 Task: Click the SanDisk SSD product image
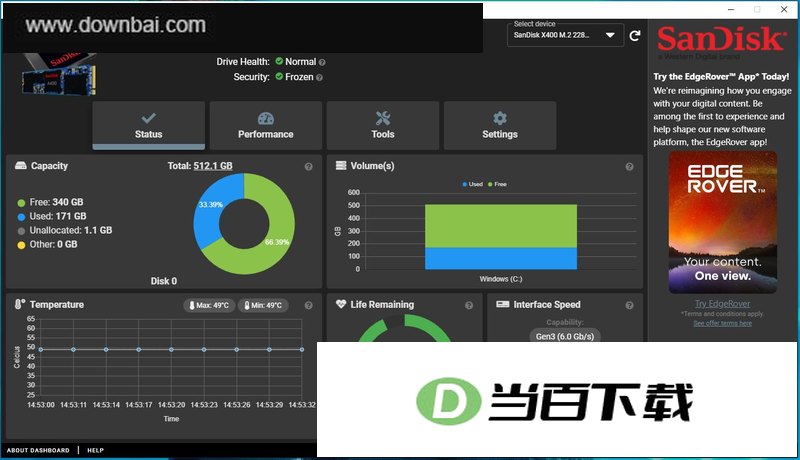(59, 74)
